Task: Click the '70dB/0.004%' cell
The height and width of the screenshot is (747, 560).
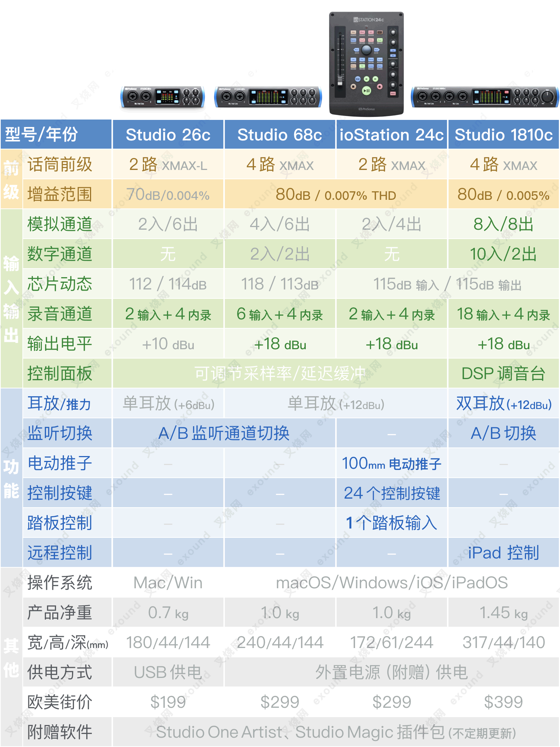Action: point(168,194)
